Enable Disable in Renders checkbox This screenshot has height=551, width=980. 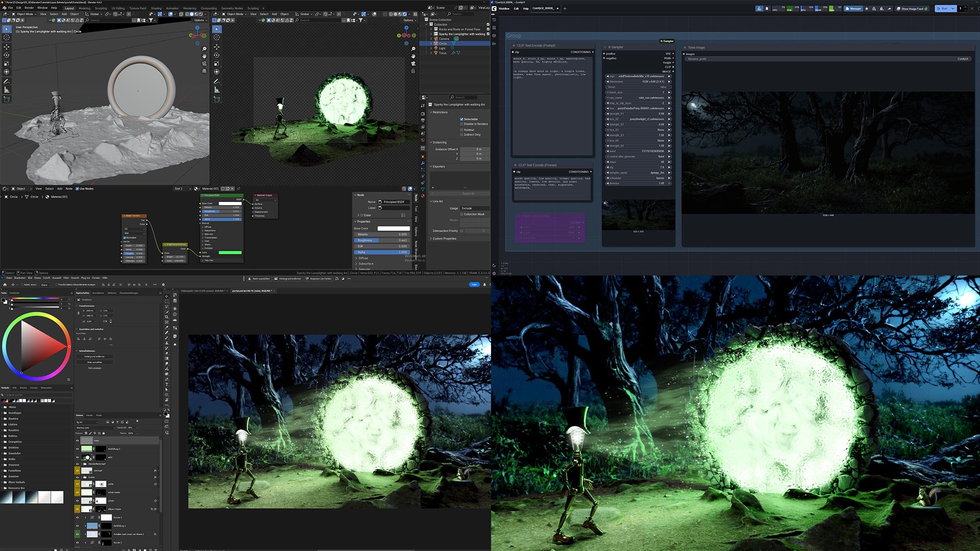(461, 124)
